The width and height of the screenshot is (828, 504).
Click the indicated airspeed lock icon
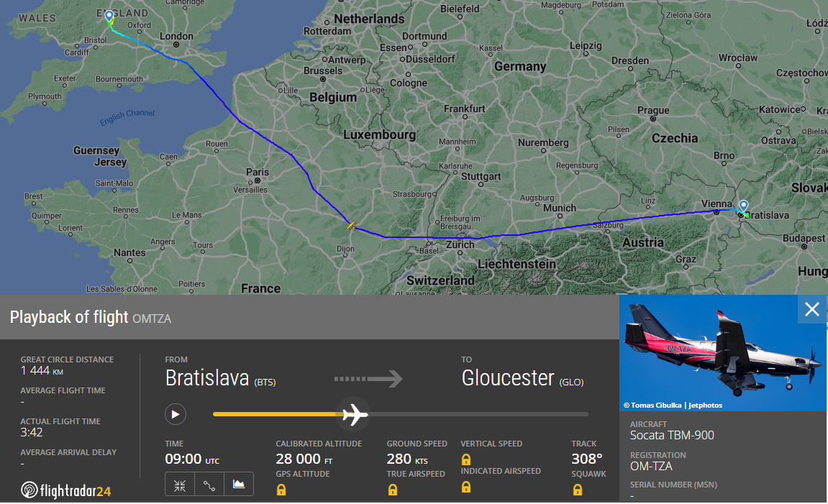pyautogui.click(x=465, y=487)
